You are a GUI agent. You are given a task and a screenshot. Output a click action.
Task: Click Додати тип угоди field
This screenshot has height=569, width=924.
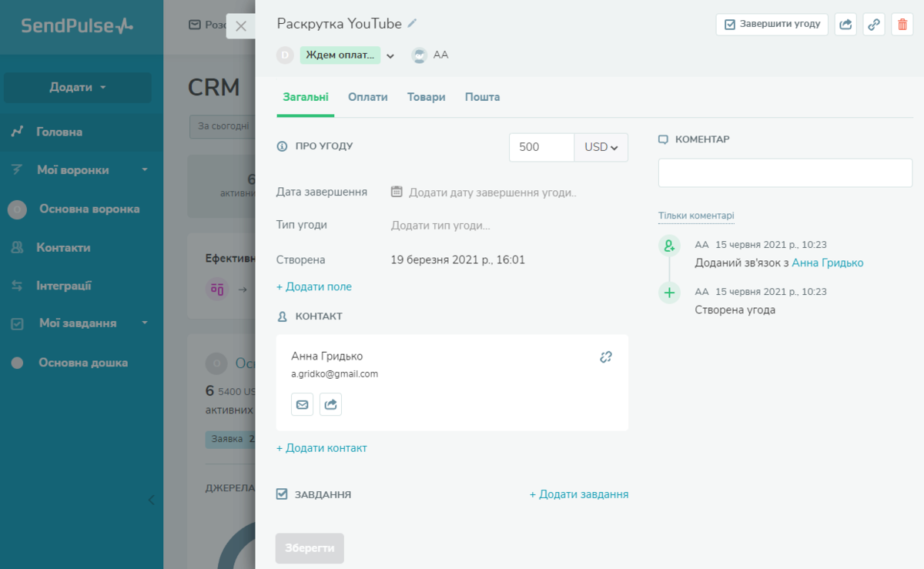coord(440,226)
